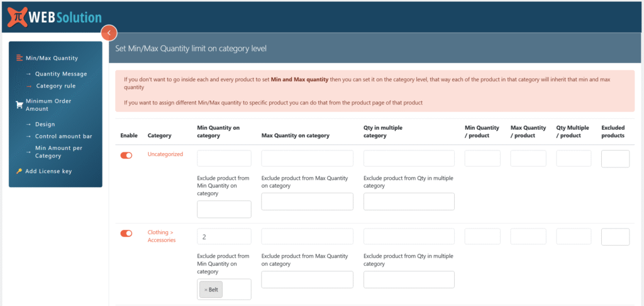Toggle the Uncategorized category enable switch
644x306 pixels.
coord(126,156)
